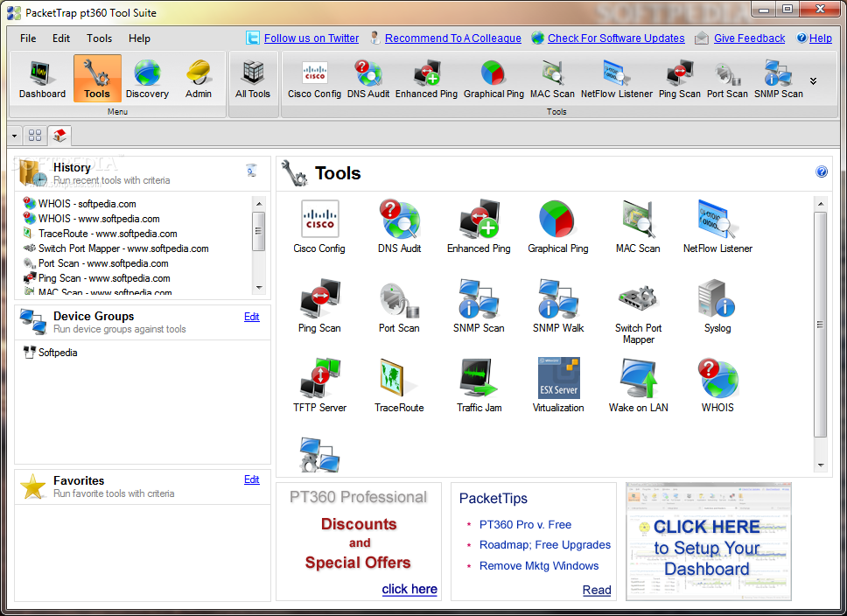847x616 pixels.
Task: Click Recommend To A Colleague link
Action: (452, 38)
